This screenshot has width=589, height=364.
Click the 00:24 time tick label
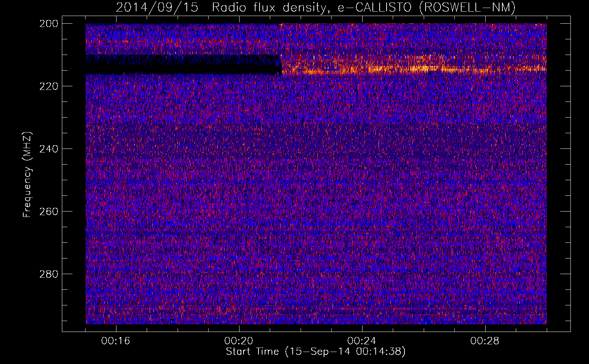coord(362,341)
